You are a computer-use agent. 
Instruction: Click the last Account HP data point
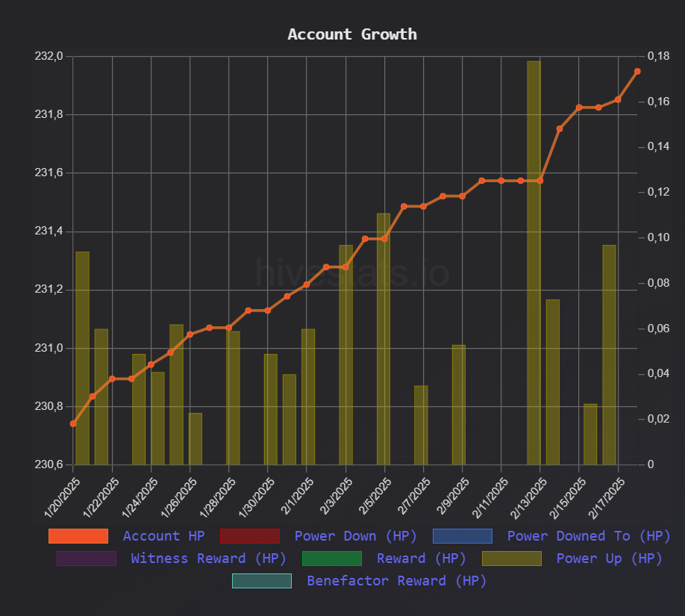(x=637, y=71)
